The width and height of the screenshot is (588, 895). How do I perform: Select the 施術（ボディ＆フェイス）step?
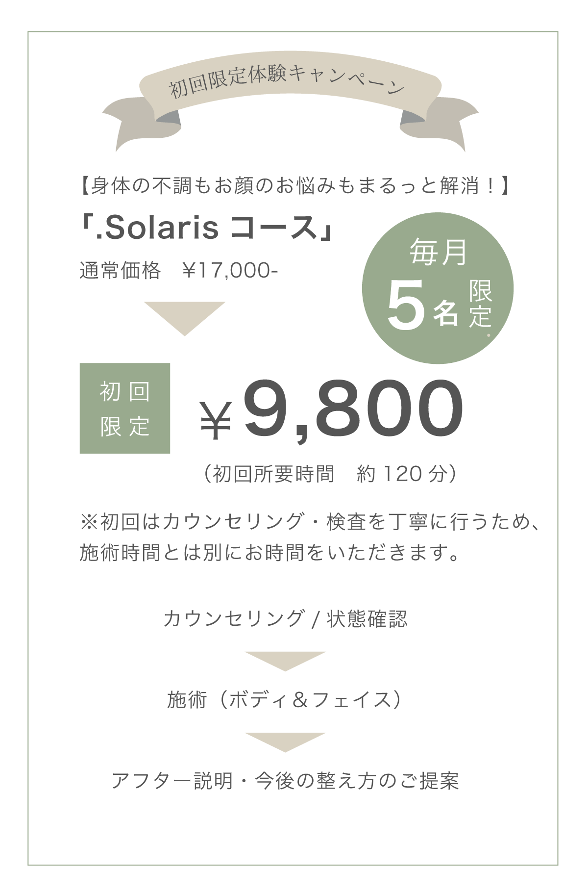coord(285,699)
